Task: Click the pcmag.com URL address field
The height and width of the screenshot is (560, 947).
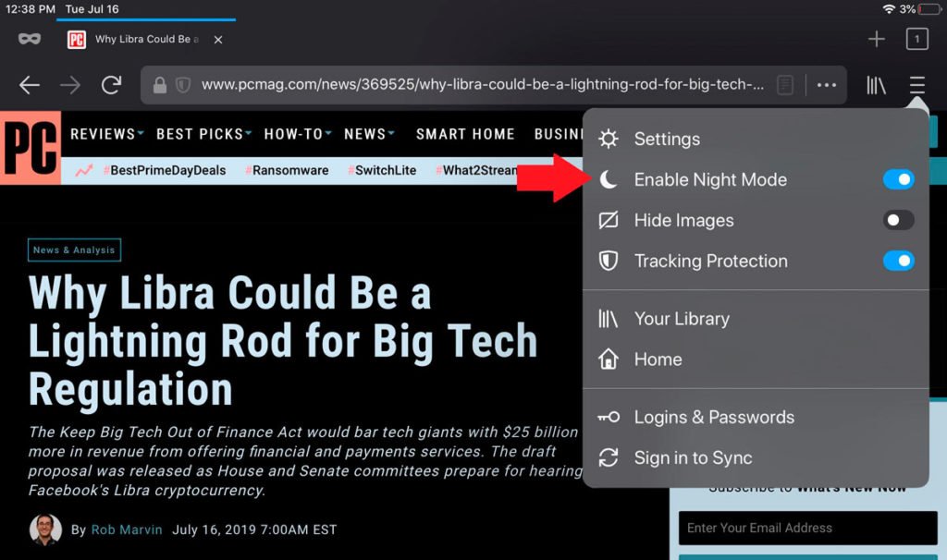Action: click(x=482, y=84)
